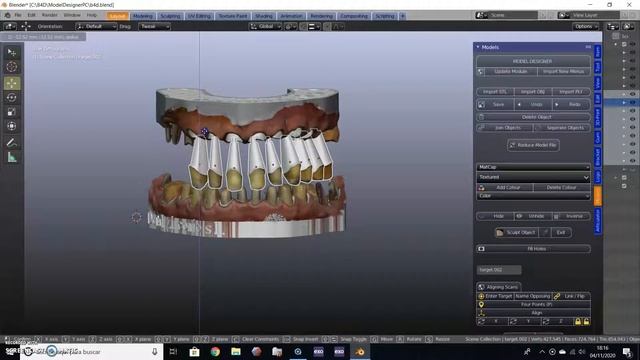Click the second yellow lock icon
Screen dimensions: 640x360
(587, 322)
